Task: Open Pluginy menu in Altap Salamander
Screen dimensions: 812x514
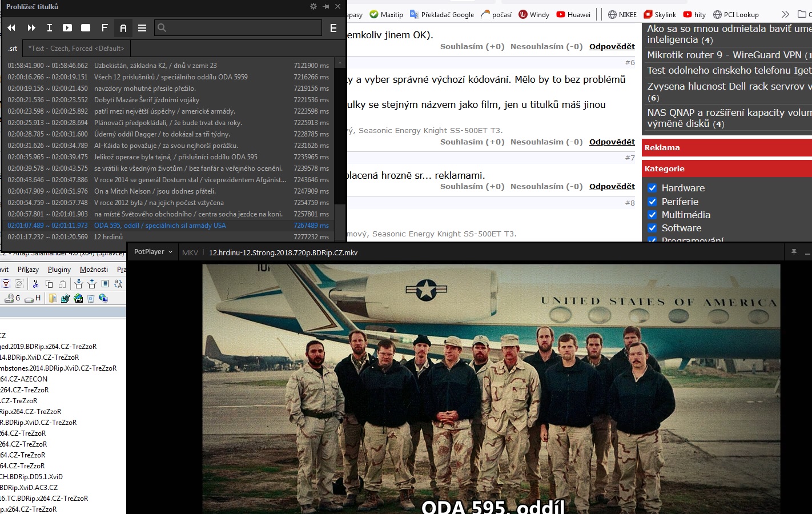Action: (x=59, y=270)
